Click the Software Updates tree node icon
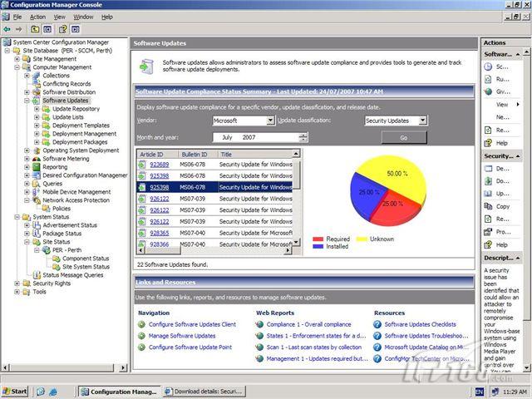532x399 pixels. pyautogui.click(x=37, y=101)
